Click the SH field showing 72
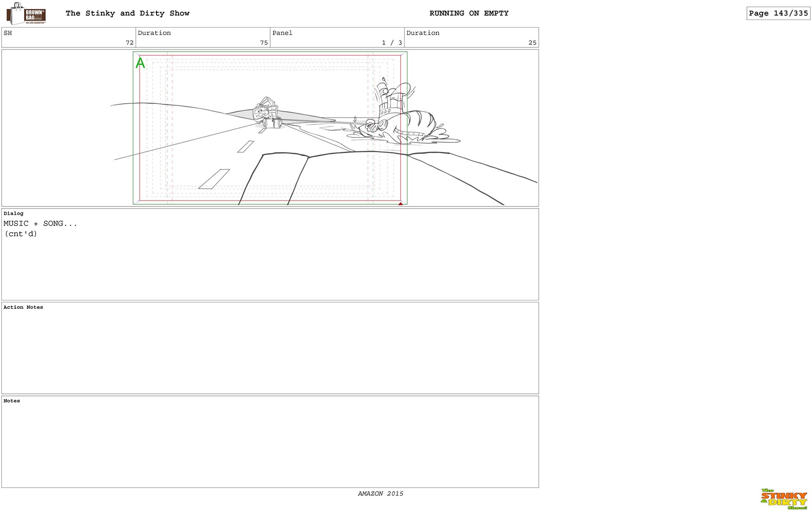 [x=69, y=38]
